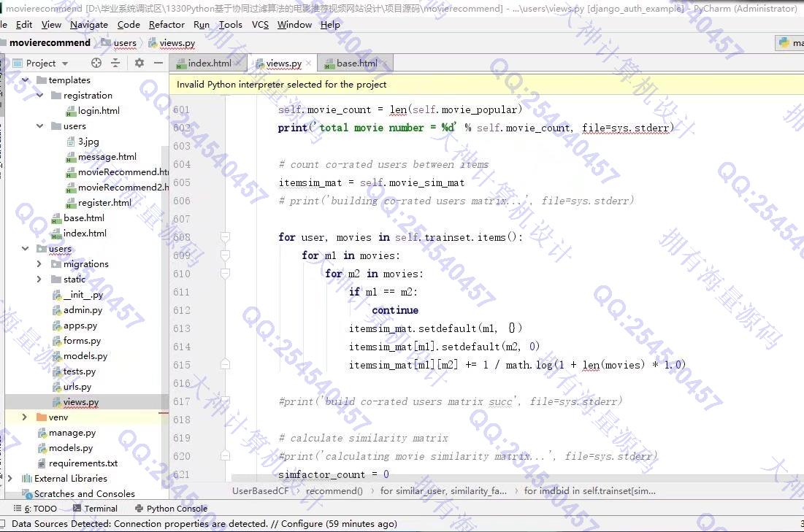Open the Refactor menu
Image resolution: width=804 pixels, height=532 pixels.
(166, 25)
